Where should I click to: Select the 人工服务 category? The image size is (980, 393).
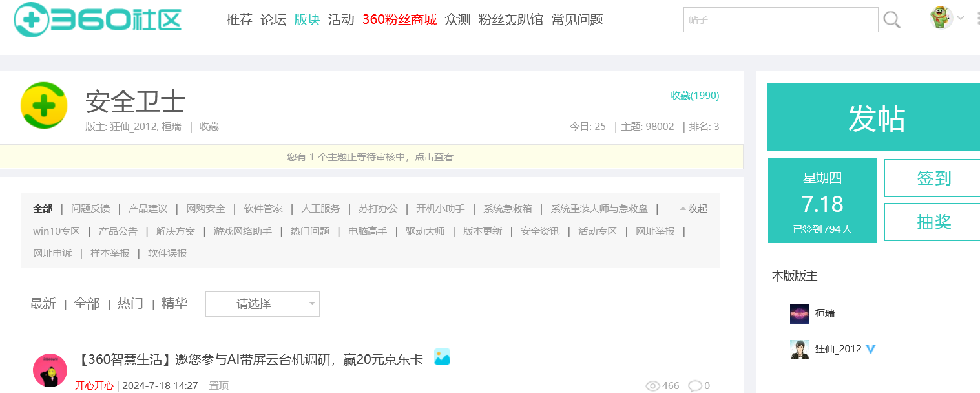[x=320, y=209]
